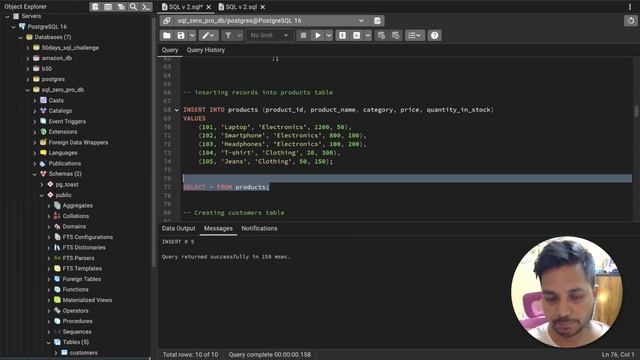640x360 pixels.
Task: Click the Filtered Rows icon in Object Explorer
Action: 121,7
